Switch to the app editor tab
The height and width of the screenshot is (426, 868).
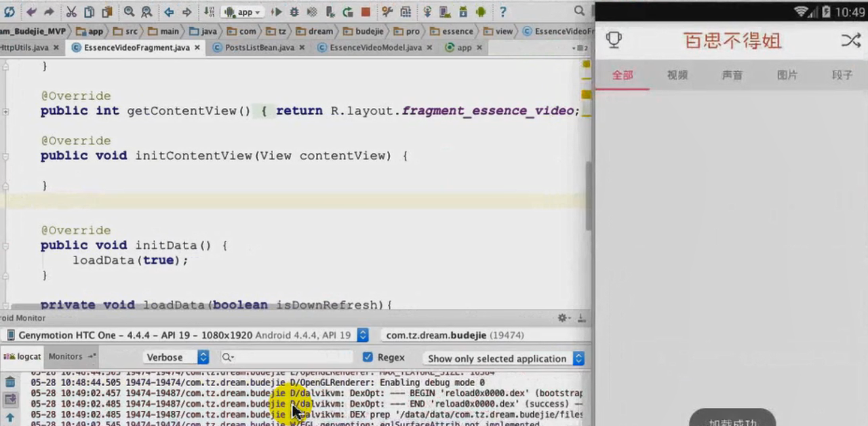[x=464, y=47]
